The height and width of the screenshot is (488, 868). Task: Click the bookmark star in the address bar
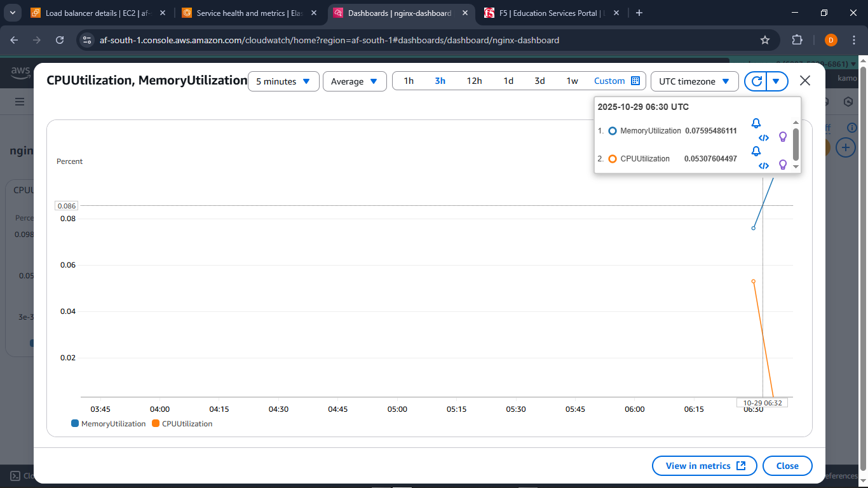(764, 39)
